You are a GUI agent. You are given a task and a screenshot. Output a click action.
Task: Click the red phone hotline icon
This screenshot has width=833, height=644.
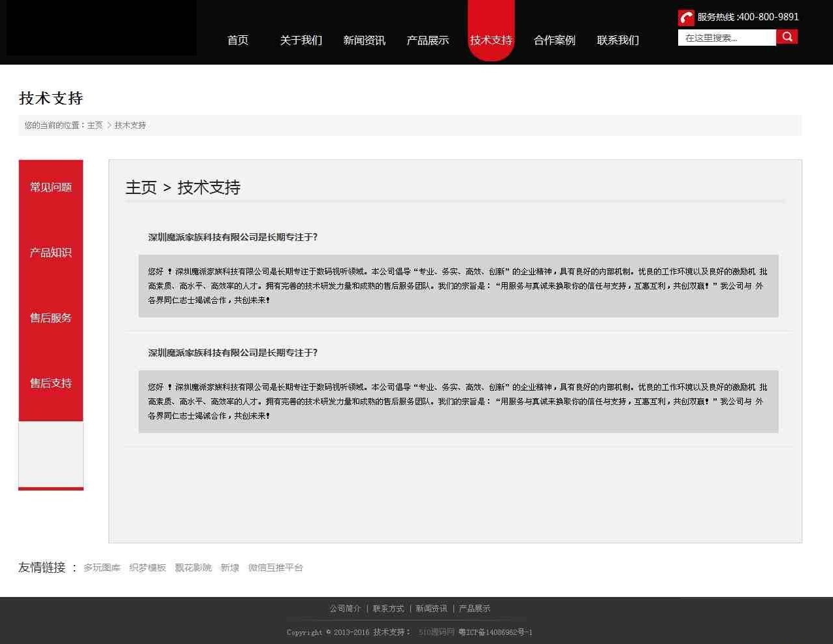[686, 18]
